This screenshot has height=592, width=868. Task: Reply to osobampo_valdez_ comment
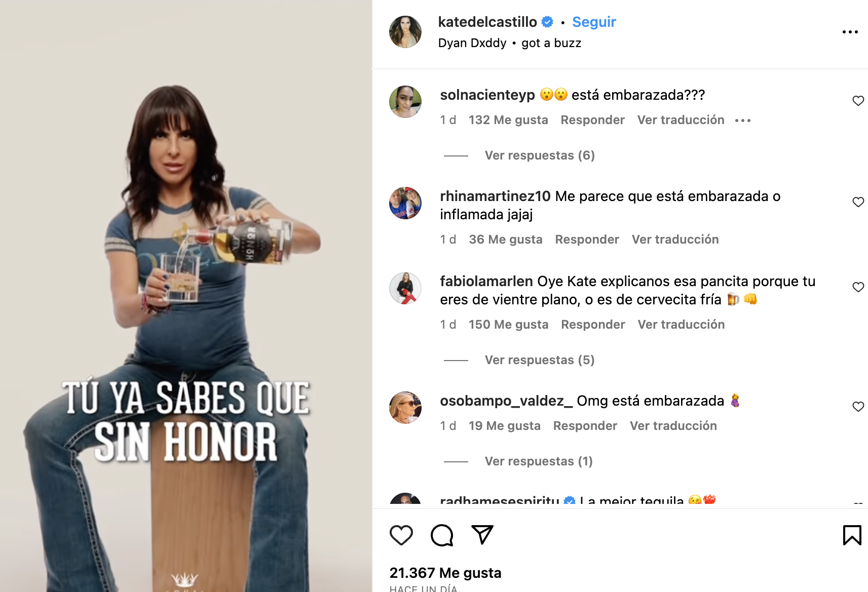(x=585, y=426)
